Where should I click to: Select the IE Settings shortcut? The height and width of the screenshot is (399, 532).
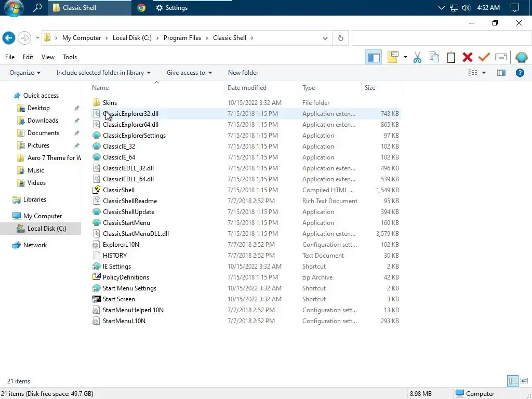point(116,267)
